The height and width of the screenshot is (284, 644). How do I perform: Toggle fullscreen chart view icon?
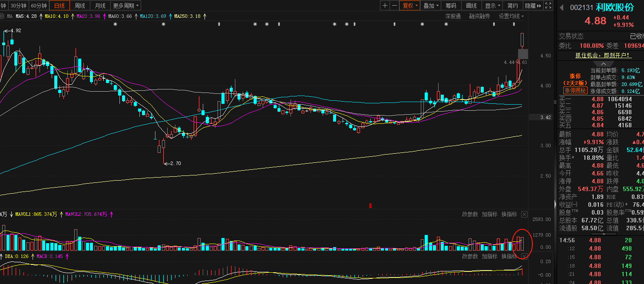point(548,6)
